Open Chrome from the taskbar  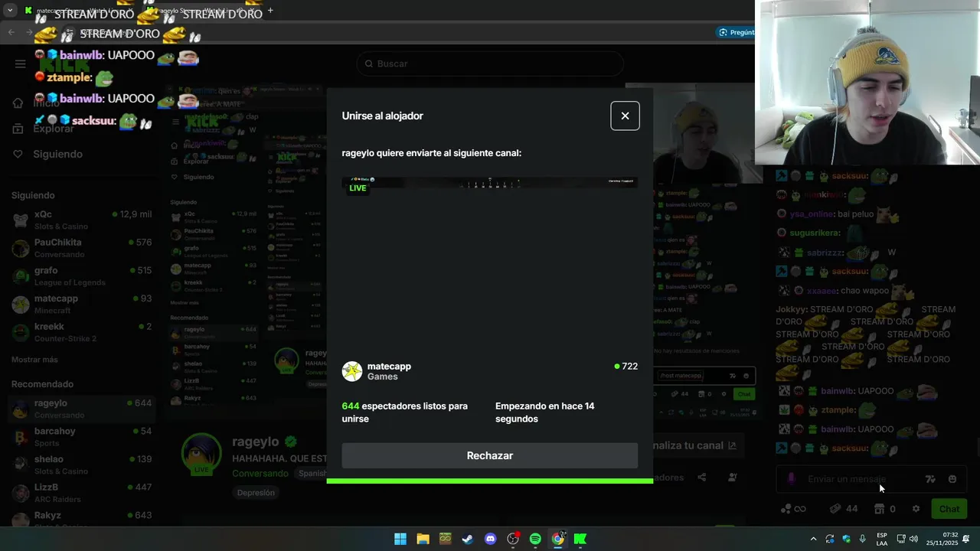click(558, 539)
